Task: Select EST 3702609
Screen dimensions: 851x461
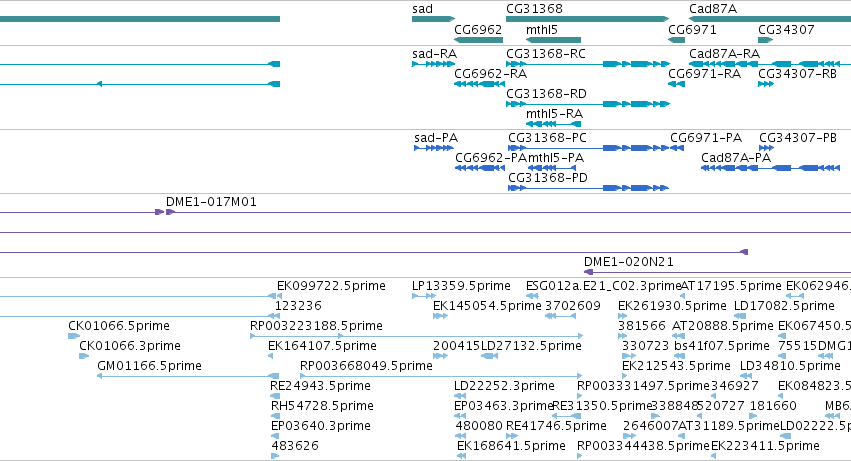Action: click(x=572, y=306)
